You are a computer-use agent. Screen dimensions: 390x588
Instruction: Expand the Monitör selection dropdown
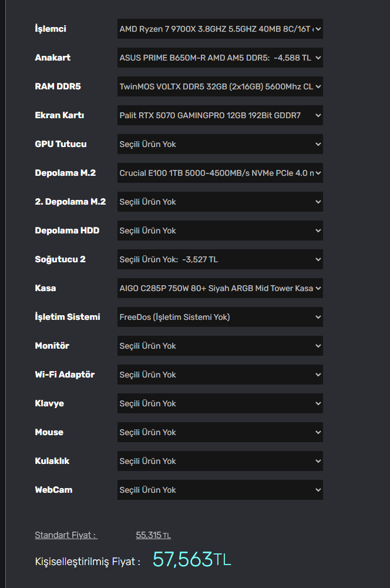tap(220, 346)
